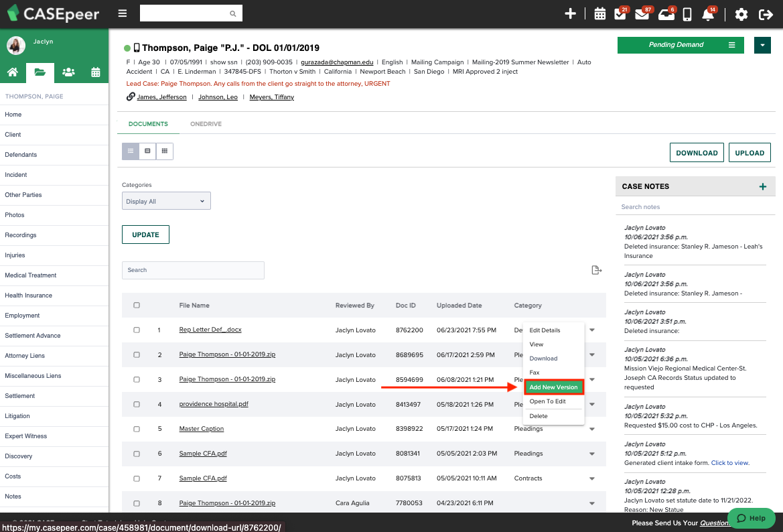Open the text messaging phone icon
Screen dimensions: 783x532
687,13
